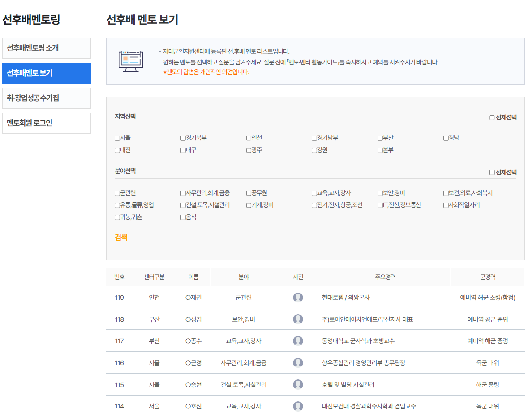Enable the 경남 region checkbox
Viewport: 532px width, 417px height.
[x=446, y=138]
